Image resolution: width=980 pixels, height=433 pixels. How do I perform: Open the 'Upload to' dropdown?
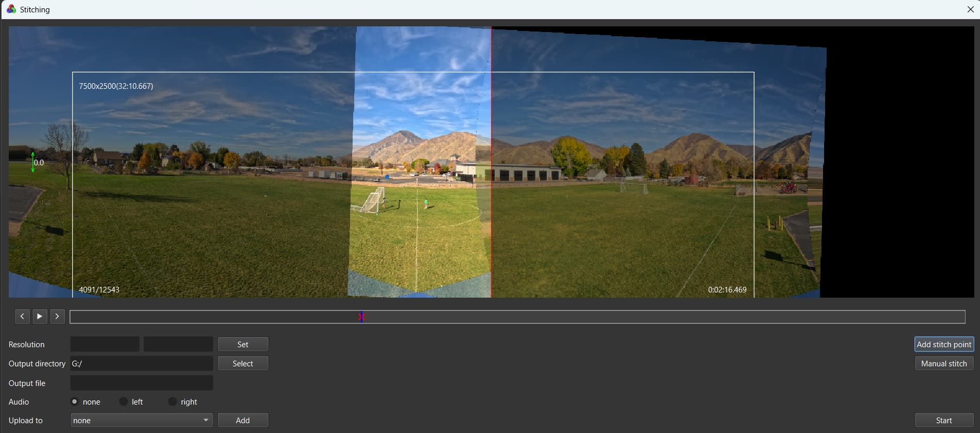pyautogui.click(x=141, y=420)
